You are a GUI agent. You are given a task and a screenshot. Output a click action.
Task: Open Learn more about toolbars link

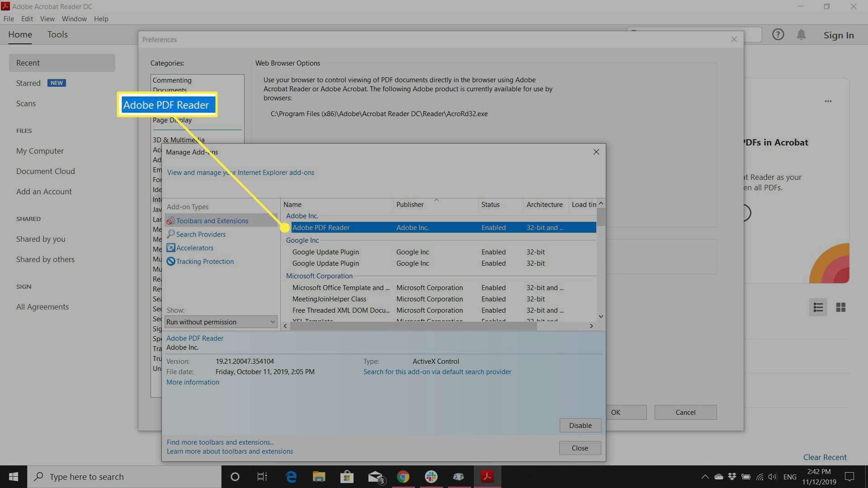point(230,451)
